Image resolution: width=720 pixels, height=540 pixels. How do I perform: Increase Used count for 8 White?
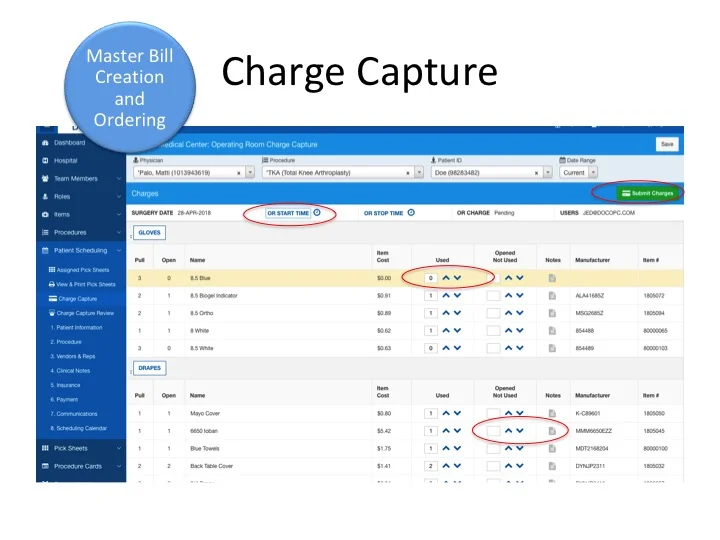(x=446, y=330)
